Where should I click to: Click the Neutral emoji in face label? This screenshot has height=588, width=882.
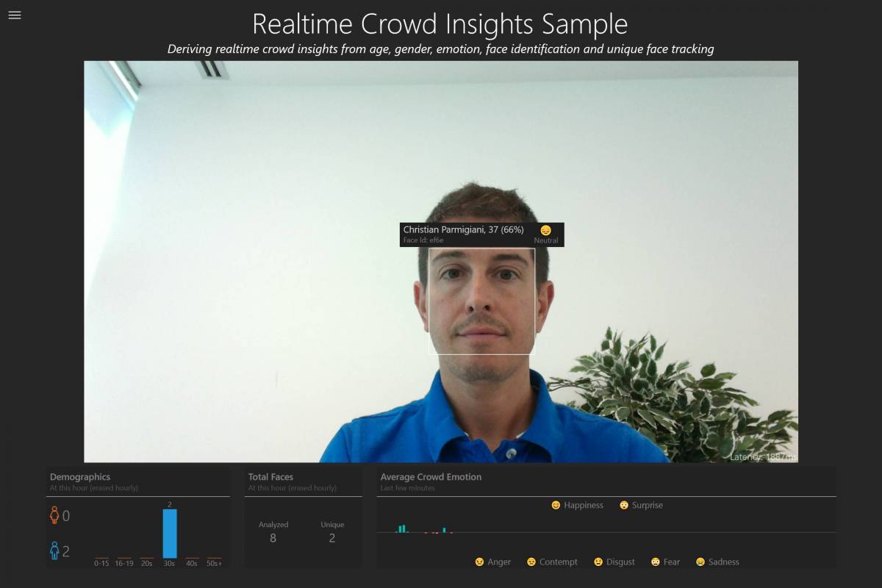pos(545,230)
